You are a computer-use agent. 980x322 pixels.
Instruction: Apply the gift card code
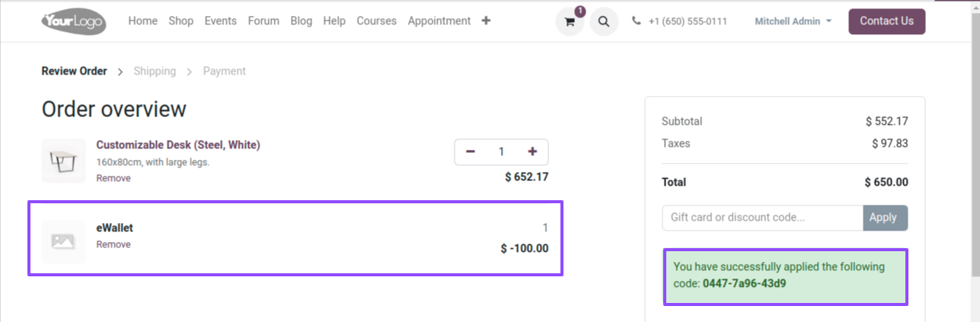[x=885, y=218]
